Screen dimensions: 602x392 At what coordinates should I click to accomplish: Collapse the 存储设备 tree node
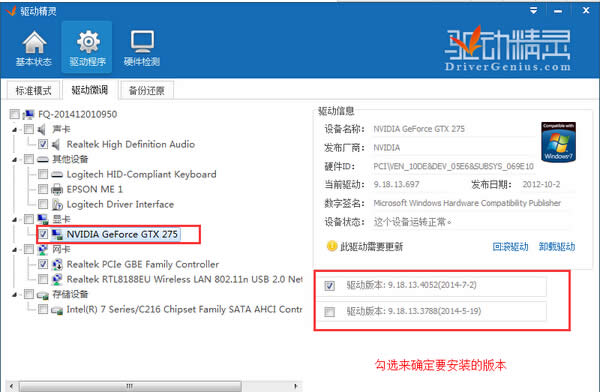pyautogui.click(x=15, y=295)
